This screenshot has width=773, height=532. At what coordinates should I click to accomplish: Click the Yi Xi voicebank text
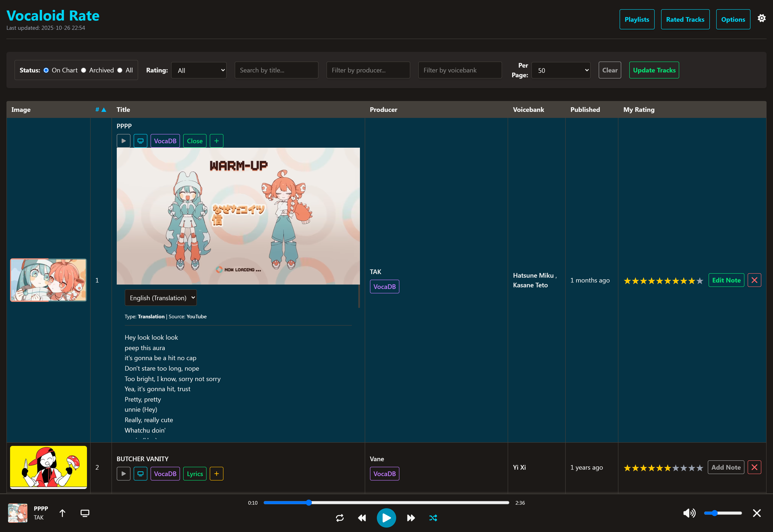tap(519, 467)
